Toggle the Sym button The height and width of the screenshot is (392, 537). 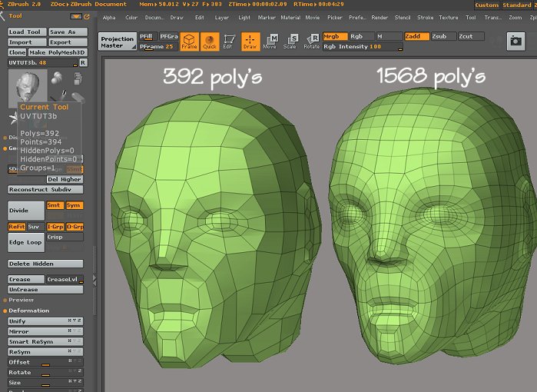pyautogui.click(x=75, y=205)
